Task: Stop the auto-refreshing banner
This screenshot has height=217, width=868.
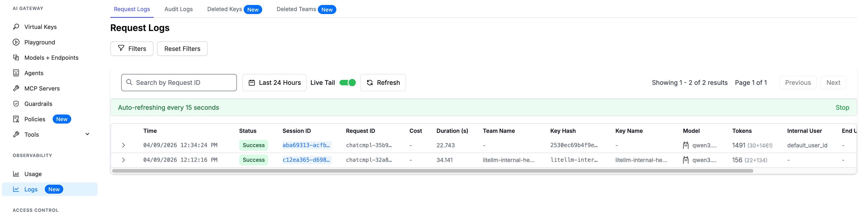Action: [x=842, y=108]
